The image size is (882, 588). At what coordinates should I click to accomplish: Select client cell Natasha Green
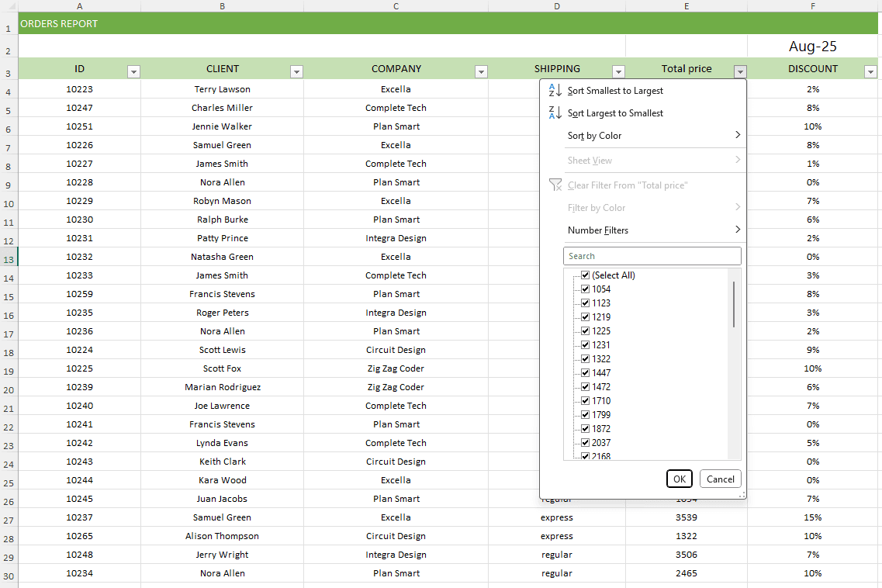coord(222,257)
